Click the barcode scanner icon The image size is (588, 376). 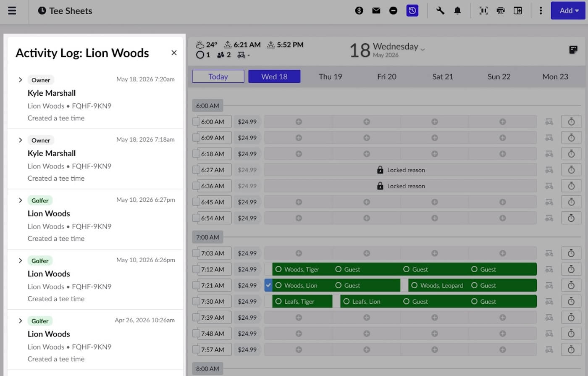[x=484, y=11]
